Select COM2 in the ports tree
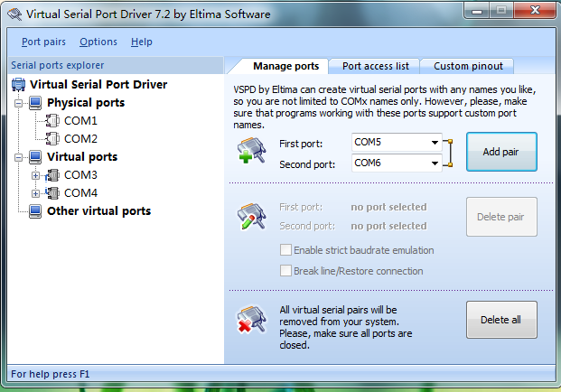 [x=80, y=139]
